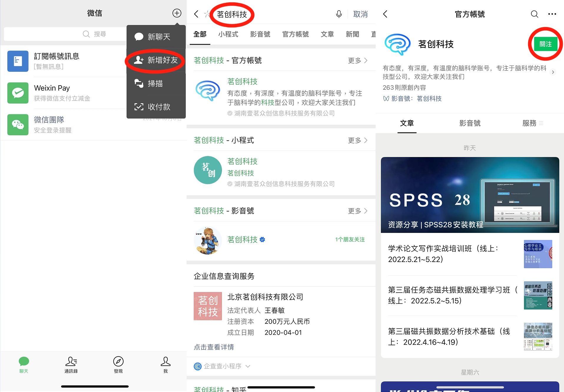Viewport: 564px width, 392px height.
Task: Expand the 企查查小程序 dropdown
Action: click(222, 366)
